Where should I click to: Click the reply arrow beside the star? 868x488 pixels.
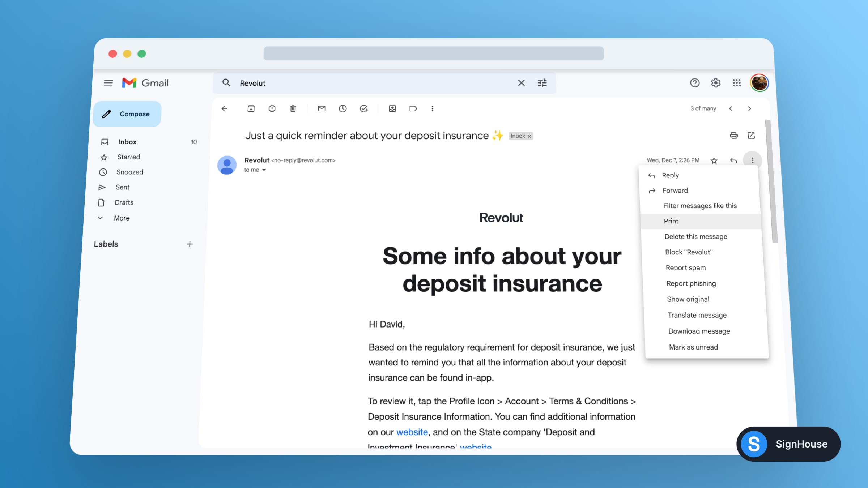click(733, 160)
